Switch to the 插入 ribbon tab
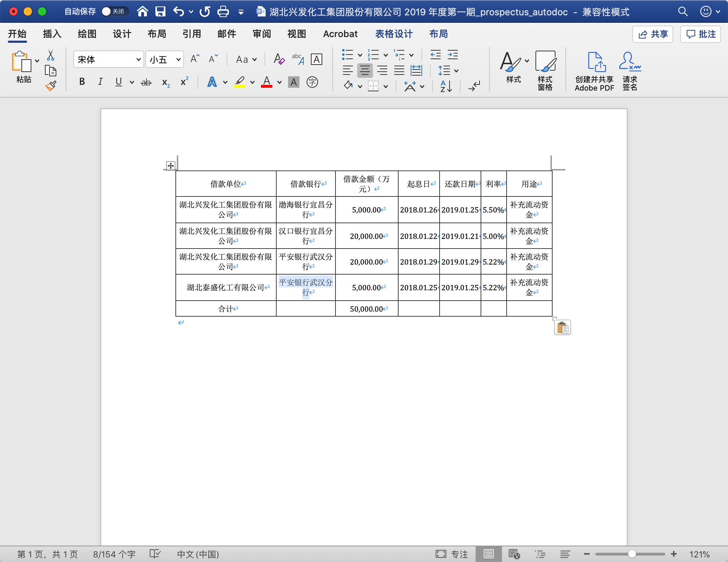The height and width of the screenshot is (562, 728). tap(52, 34)
